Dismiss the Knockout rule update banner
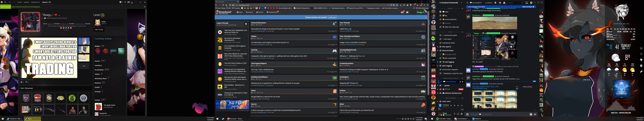Viewport: 644px width, 121px height. [426, 17]
